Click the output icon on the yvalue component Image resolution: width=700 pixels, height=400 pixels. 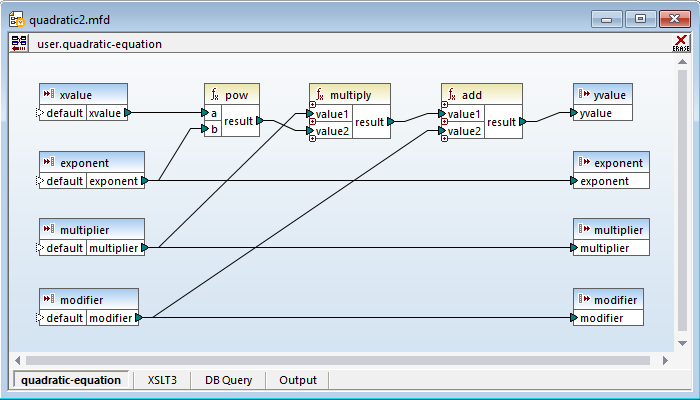[x=583, y=94]
